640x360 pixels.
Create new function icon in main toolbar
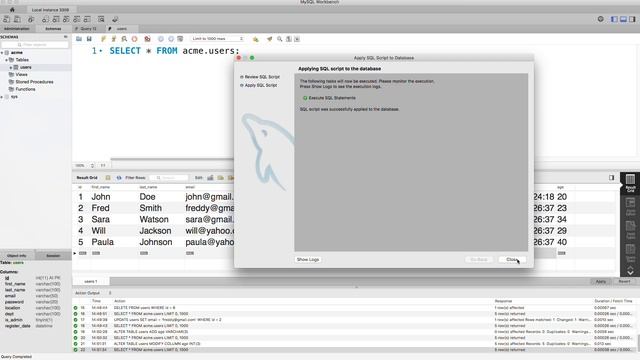point(87,19)
